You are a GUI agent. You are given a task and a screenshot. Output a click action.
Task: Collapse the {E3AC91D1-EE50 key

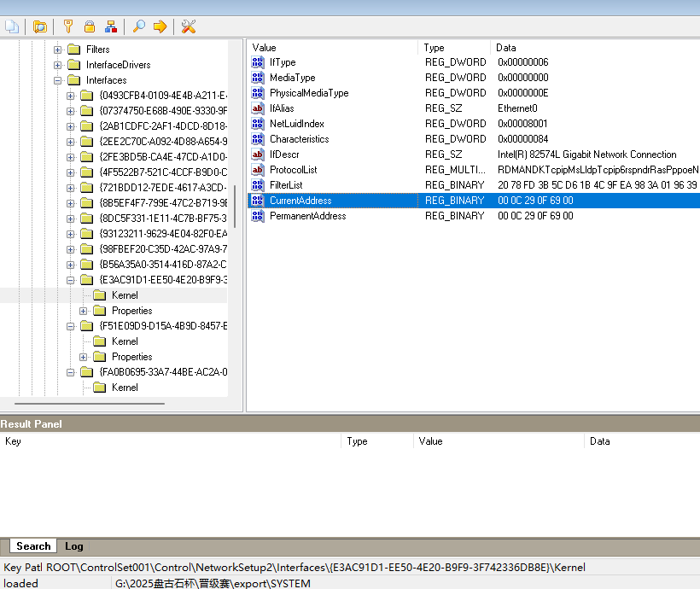pos(71,281)
